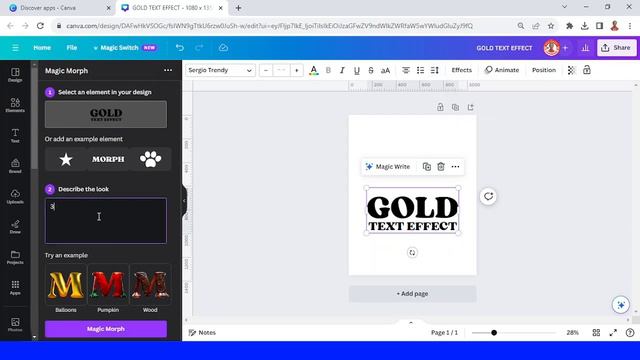The width and height of the screenshot is (640, 360).
Task: Open the Effects panel
Action: (x=461, y=70)
